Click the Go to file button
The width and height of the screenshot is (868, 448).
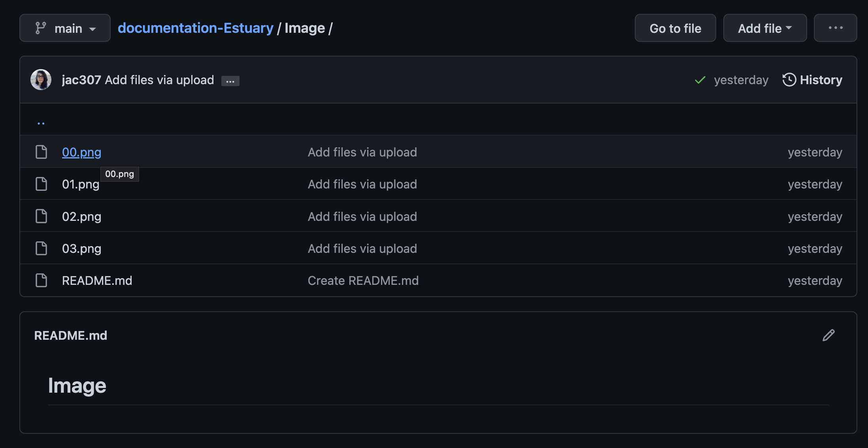675,28
